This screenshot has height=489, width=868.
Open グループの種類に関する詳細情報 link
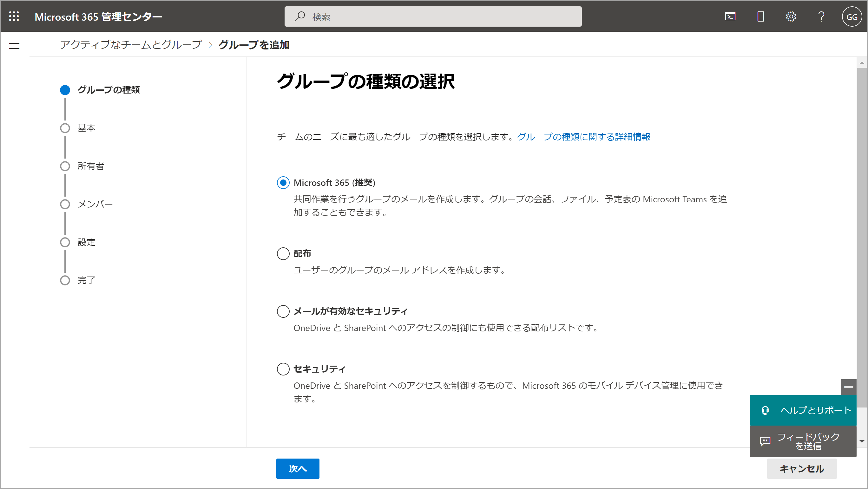583,137
